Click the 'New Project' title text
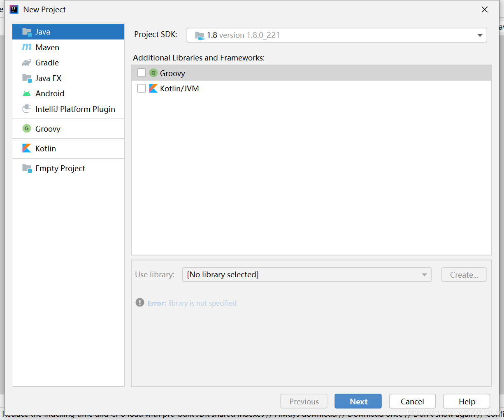504x420 pixels. [x=44, y=9]
